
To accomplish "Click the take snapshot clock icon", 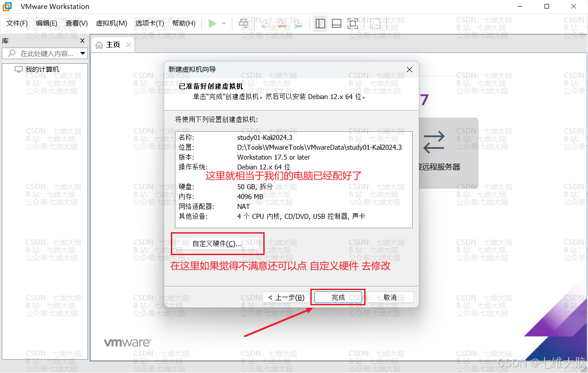I will pyautogui.click(x=266, y=23).
